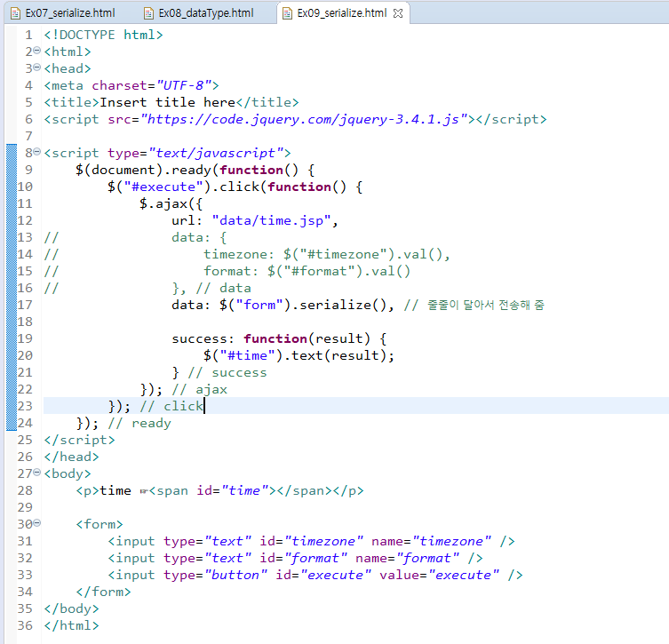Click 'success: function(result)' on line 19
This screenshot has height=644, width=669.
tap(271, 338)
